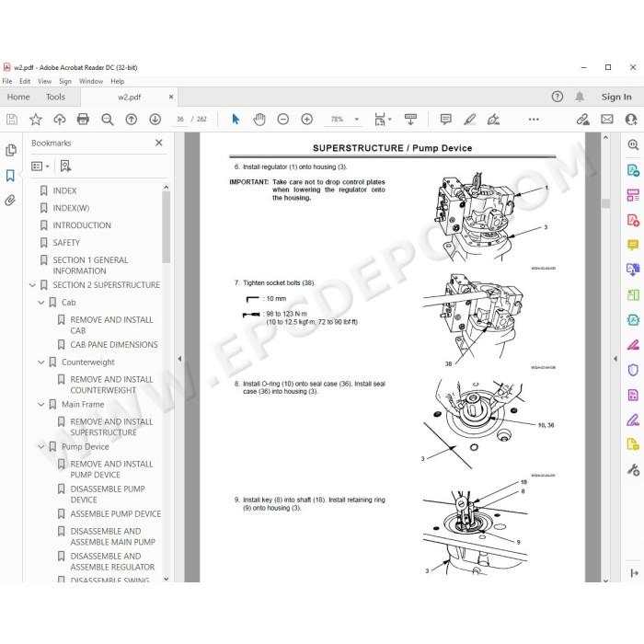Image resolution: width=644 pixels, height=644 pixels.
Task: Open ASSEMBLE PUMP DEVICE bookmark
Action: 115,513
